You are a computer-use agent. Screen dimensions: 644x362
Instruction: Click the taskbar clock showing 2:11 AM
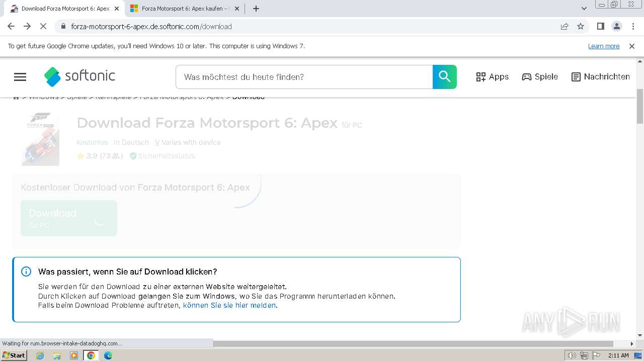[x=618, y=355]
